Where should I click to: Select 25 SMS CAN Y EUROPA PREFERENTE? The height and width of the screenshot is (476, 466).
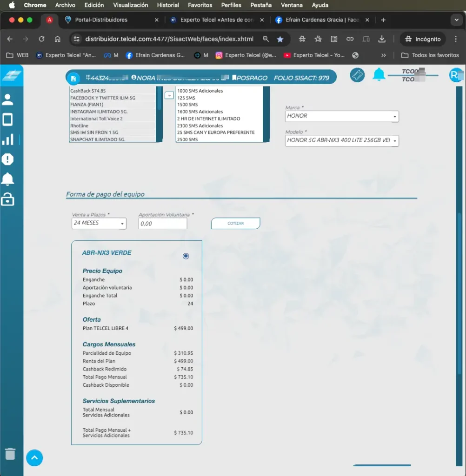point(219,132)
